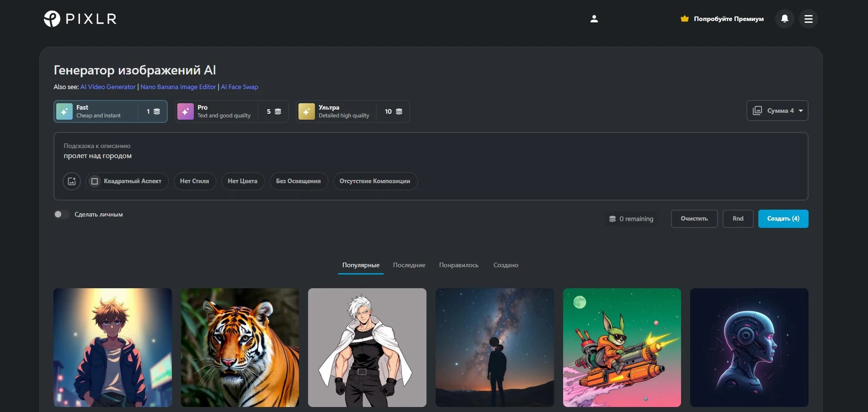Click the Pixlr logo
Image resolution: width=868 pixels, height=412 pixels.
(x=80, y=19)
